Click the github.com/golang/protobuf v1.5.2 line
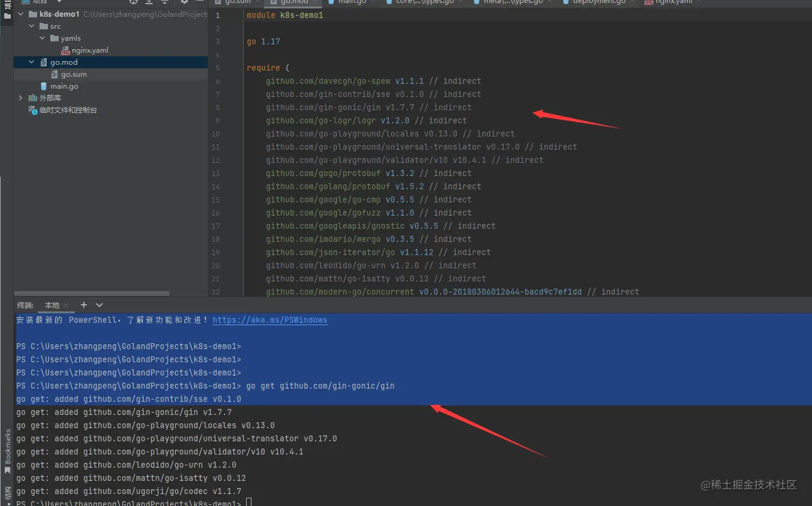The width and height of the screenshot is (812, 506). (373, 186)
